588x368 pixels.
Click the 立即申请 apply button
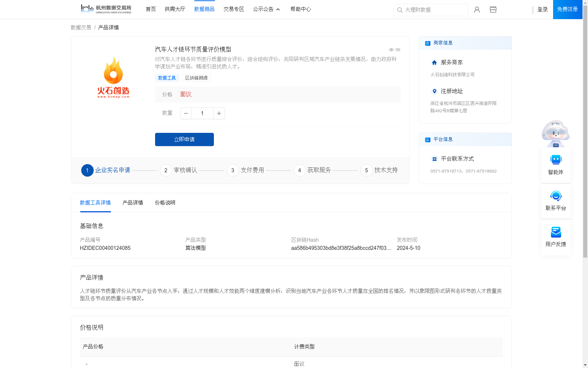tap(184, 139)
